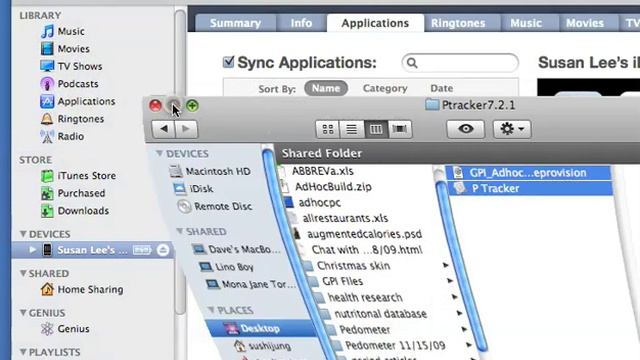Select P Tracker app file
Image resolution: width=640 pixels, height=360 pixels.
530,189
